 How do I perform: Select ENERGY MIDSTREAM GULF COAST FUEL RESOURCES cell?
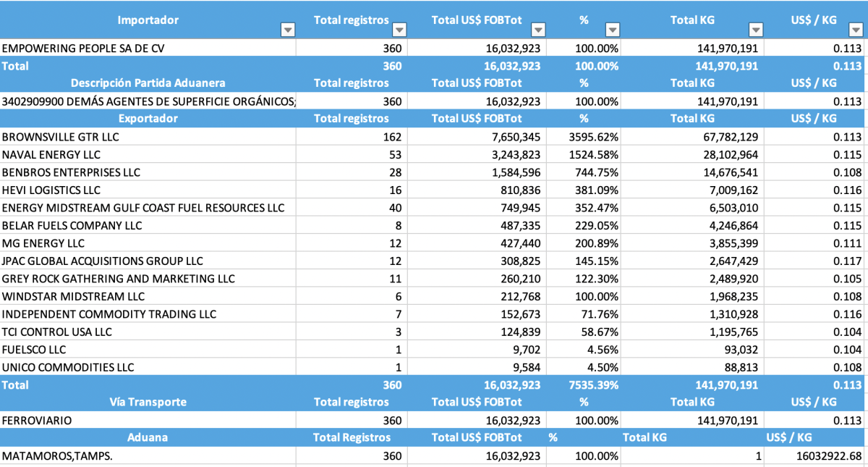[148, 208]
